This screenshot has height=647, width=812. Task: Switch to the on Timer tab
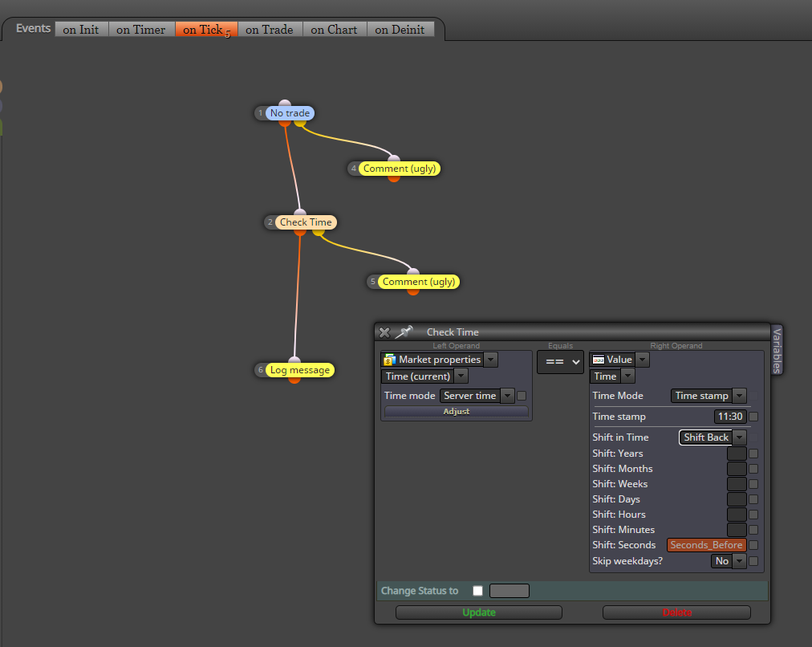pos(141,30)
